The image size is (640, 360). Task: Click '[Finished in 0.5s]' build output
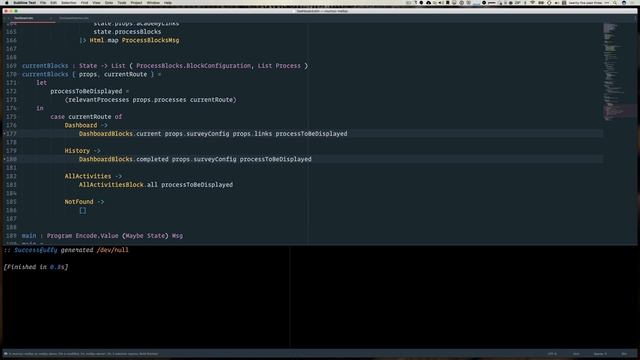coord(36,267)
